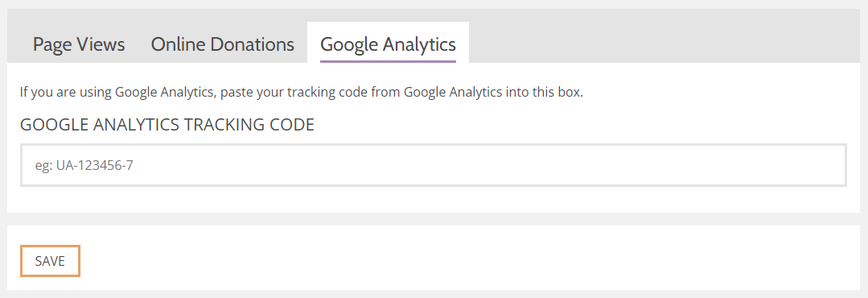Select the text box under tracking code heading

[x=434, y=165]
